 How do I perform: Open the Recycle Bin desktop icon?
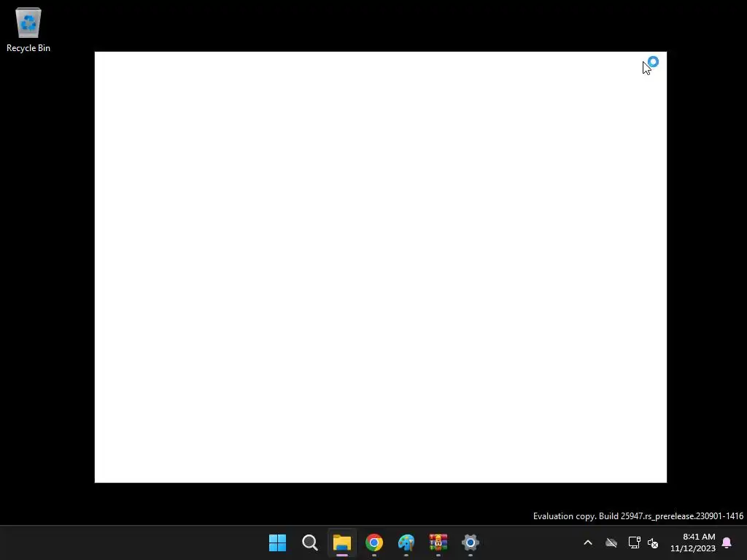(28, 29)
